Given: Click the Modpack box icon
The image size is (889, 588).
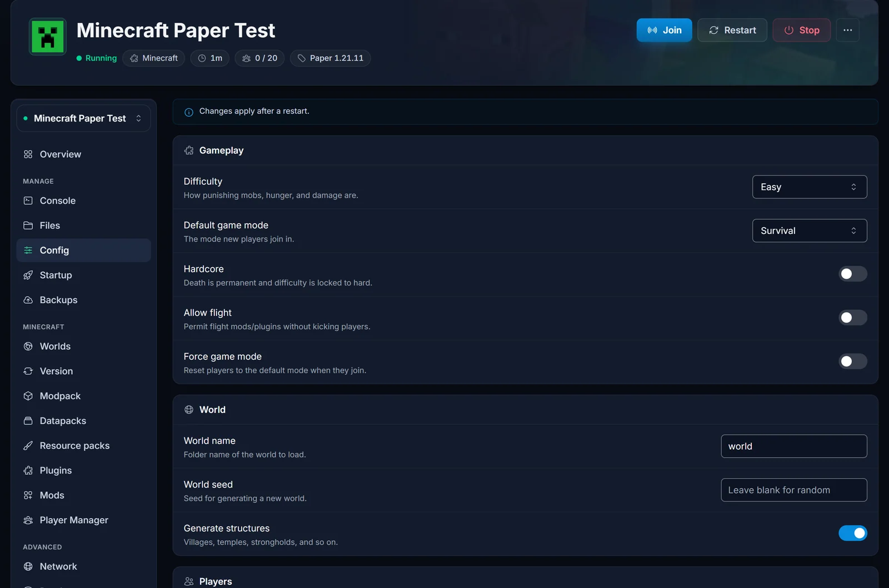Looking at the screenshot, I should (x=28, y=396).
